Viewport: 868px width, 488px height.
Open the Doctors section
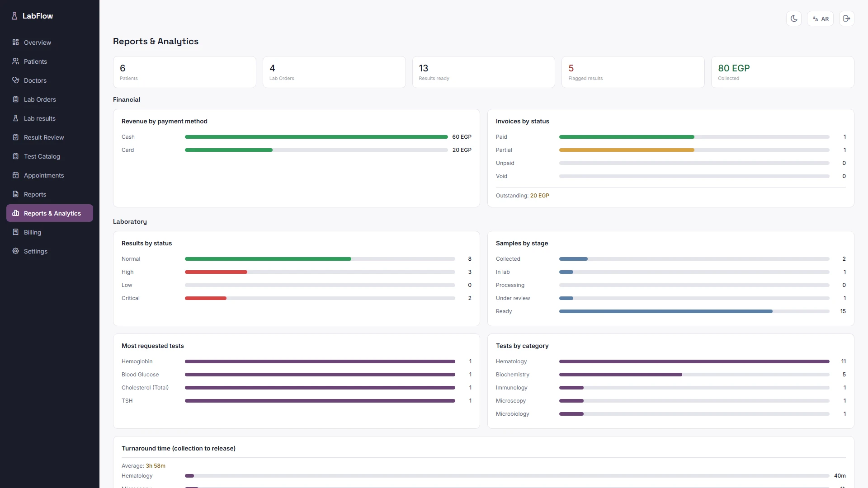pyautogui.click(x=50, y=80)
